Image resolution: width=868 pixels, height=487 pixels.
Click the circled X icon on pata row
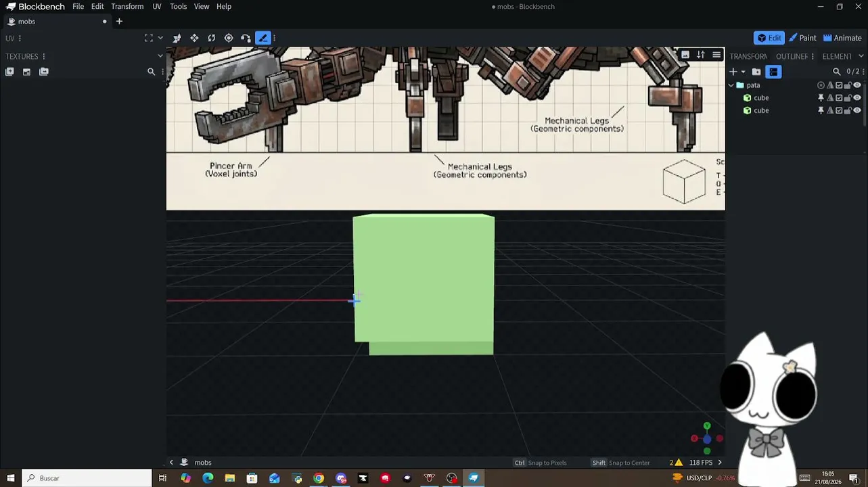[821, 85]
